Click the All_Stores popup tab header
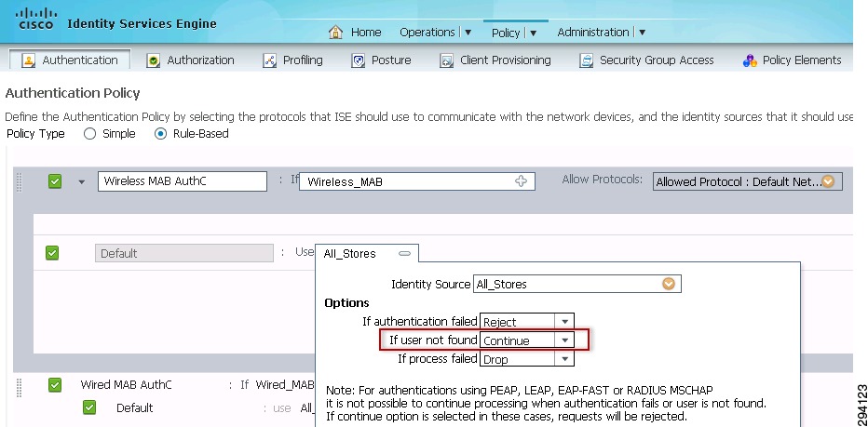The height and width of the screenshot is (427, 868). 367,253
